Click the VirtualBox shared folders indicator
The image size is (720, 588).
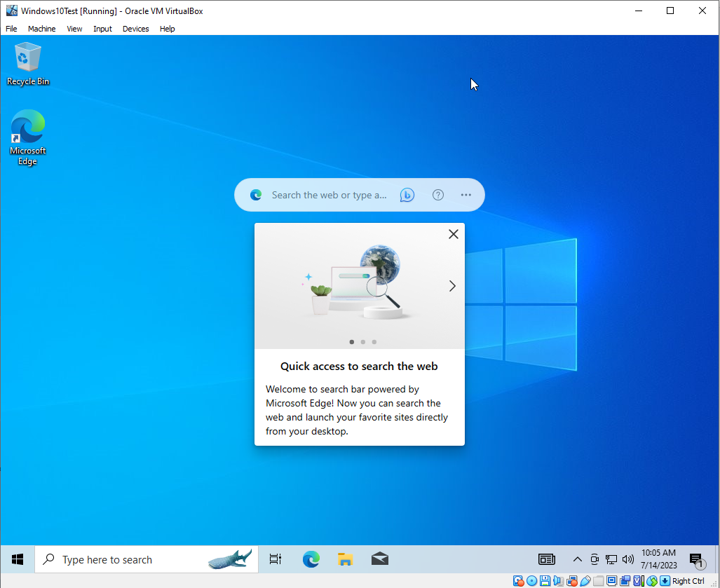pos(598,581)
